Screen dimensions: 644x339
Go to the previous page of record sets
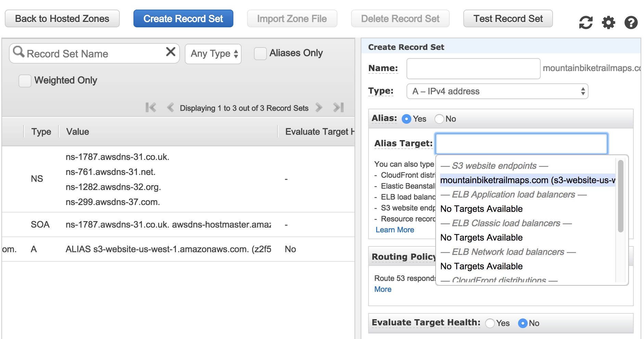coord(170,108)
